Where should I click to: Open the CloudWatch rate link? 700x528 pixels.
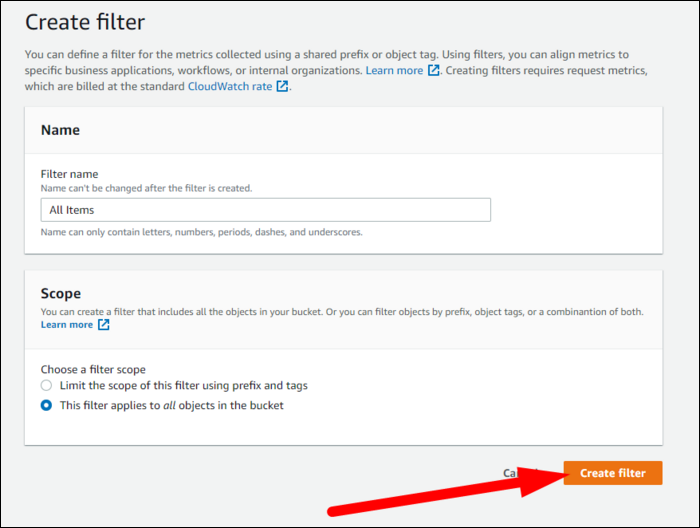[230, 86]
